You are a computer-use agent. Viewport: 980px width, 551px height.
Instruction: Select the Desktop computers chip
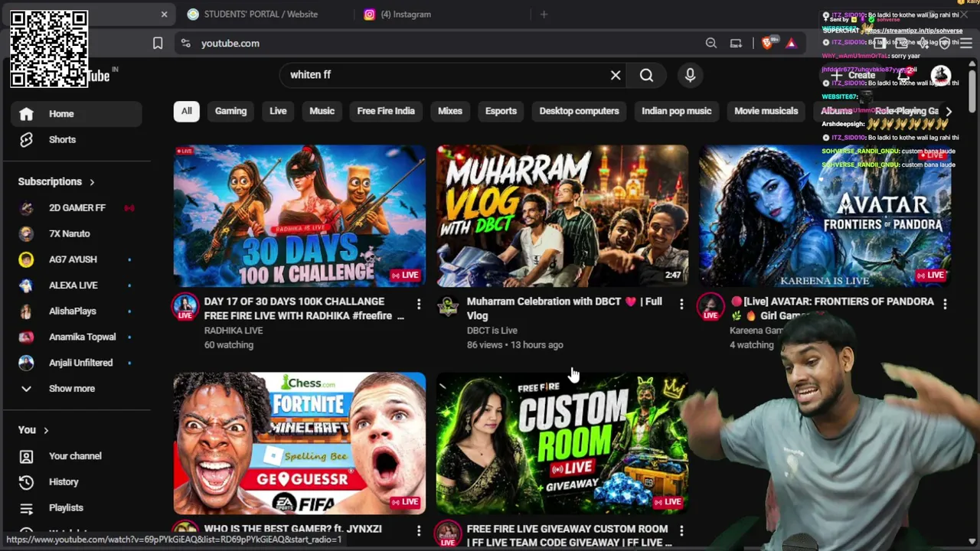pos(579,111)
